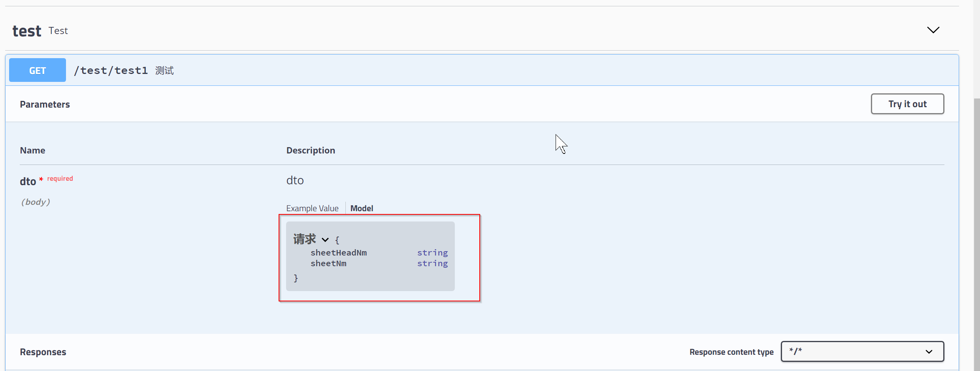Click the Parameters section heading

(45, 104)
